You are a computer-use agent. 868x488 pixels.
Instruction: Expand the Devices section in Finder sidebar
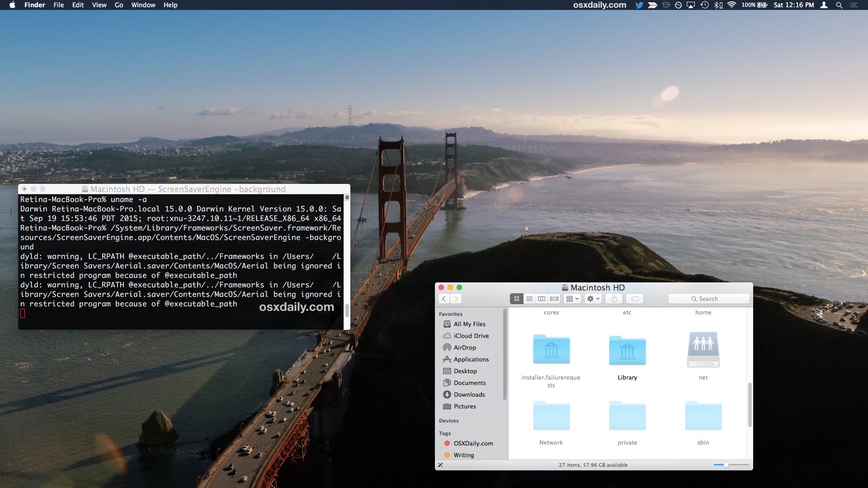point(449,420)
